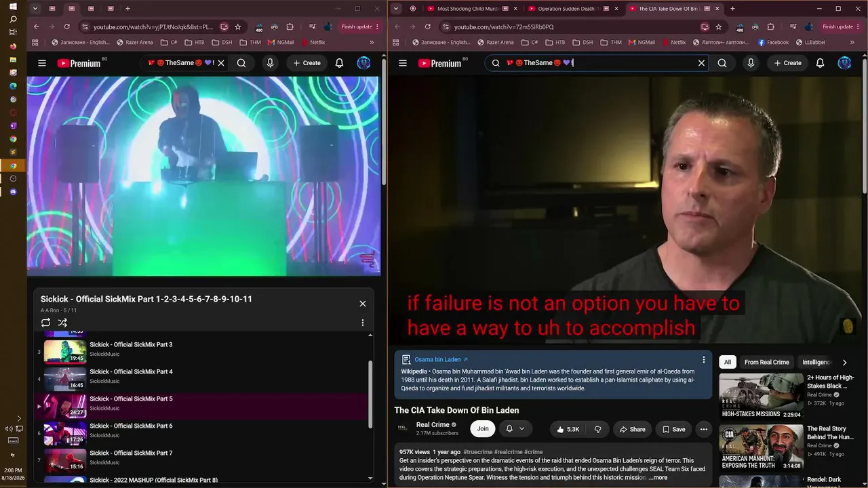The width and height of the screenshot is (868, 488).
Task: Clear the search box in the right window
Action: pos(702,63)
